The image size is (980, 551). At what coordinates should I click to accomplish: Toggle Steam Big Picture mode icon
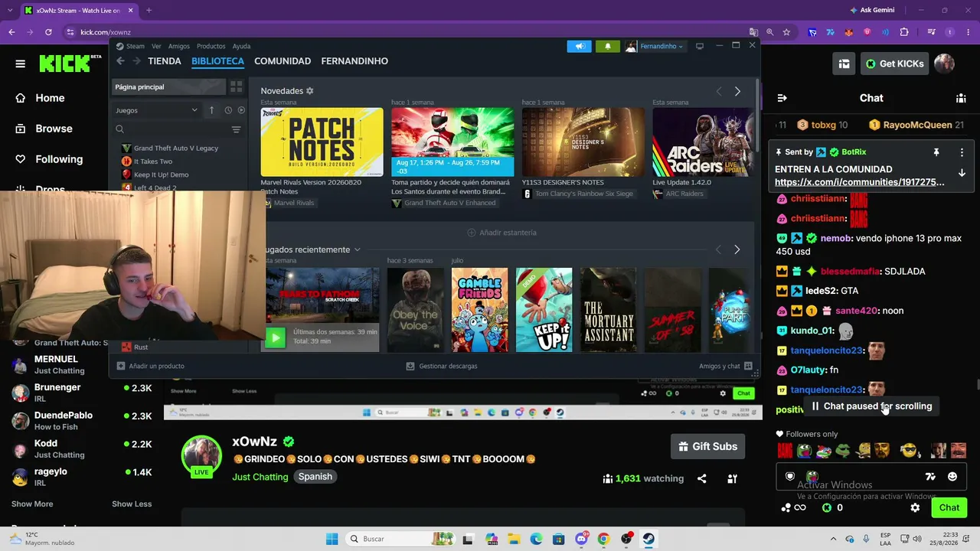(x=699, y=46)
